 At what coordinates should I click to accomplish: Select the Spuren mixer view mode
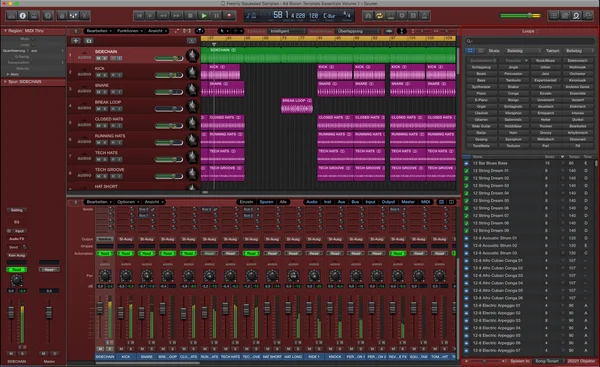click(266, 202)
